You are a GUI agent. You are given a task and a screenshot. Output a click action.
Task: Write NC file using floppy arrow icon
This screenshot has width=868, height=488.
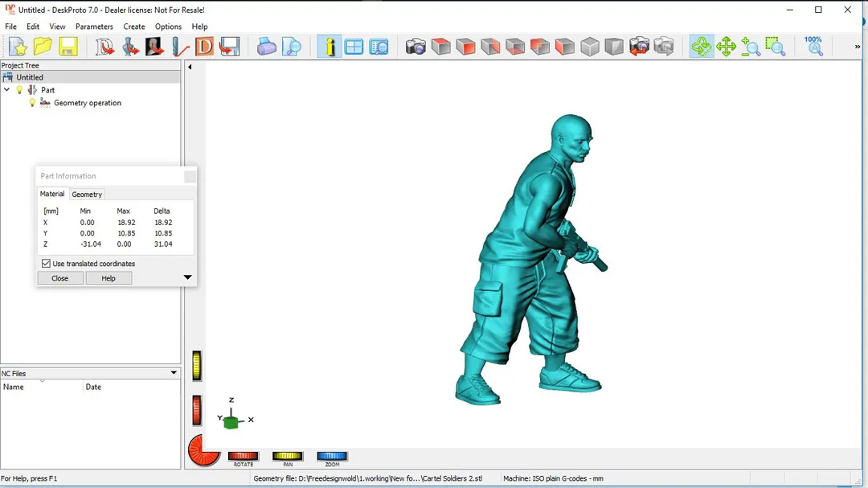(229, 47)
